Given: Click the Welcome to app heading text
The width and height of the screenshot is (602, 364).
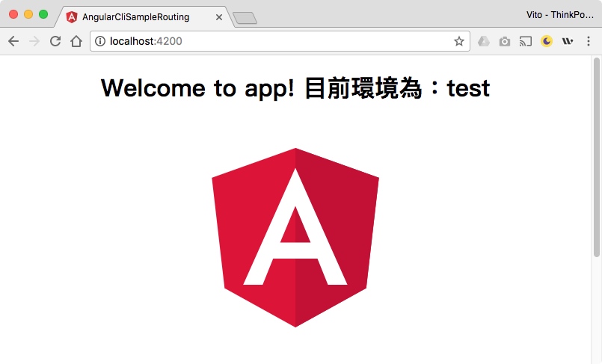Looking at the screenshot, I should [295, 88].
